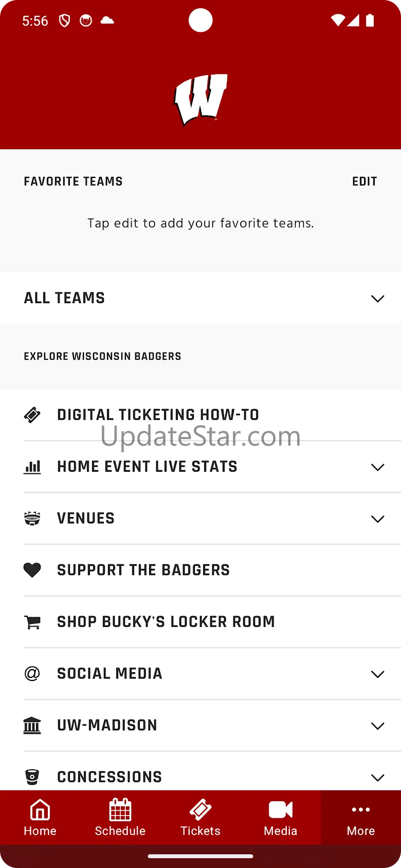This screenshot has width=401, height=868.
Task: Open Shop Bucky's Locker Room link
Action: 166,622
